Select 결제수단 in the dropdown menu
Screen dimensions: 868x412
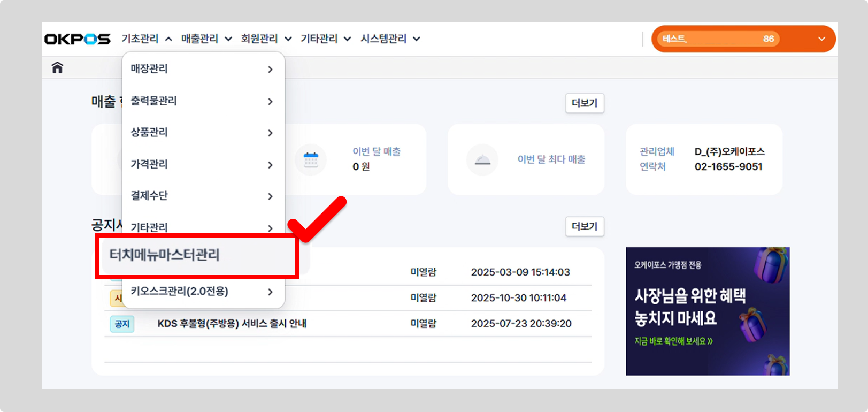tap(149, 196)
